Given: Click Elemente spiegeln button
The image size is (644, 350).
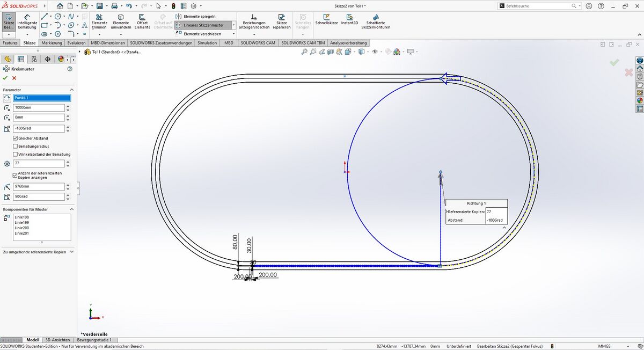Looking at the screenshot, I should [x=199, y=17].
